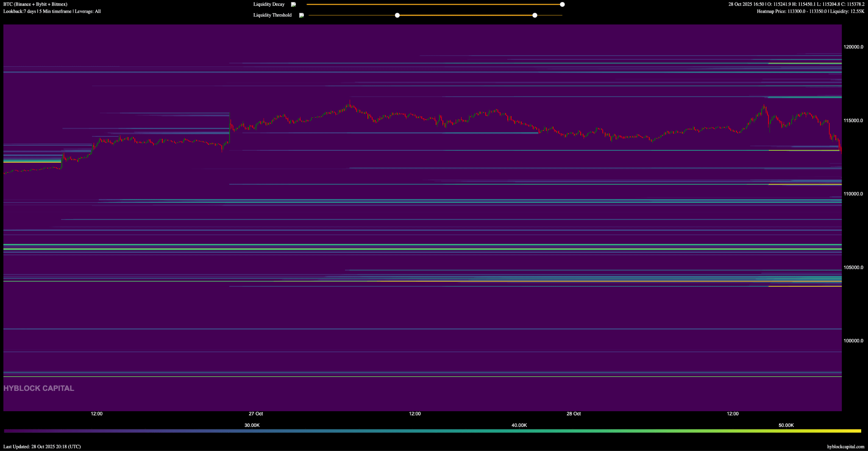Click the 40.00K mark on color scale

point(519,425)
